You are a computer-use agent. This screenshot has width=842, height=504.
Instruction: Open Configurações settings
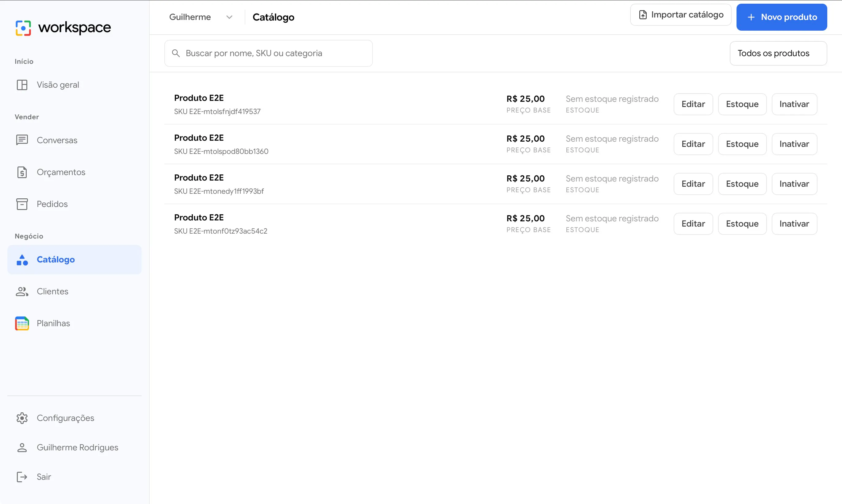[75, 418]
